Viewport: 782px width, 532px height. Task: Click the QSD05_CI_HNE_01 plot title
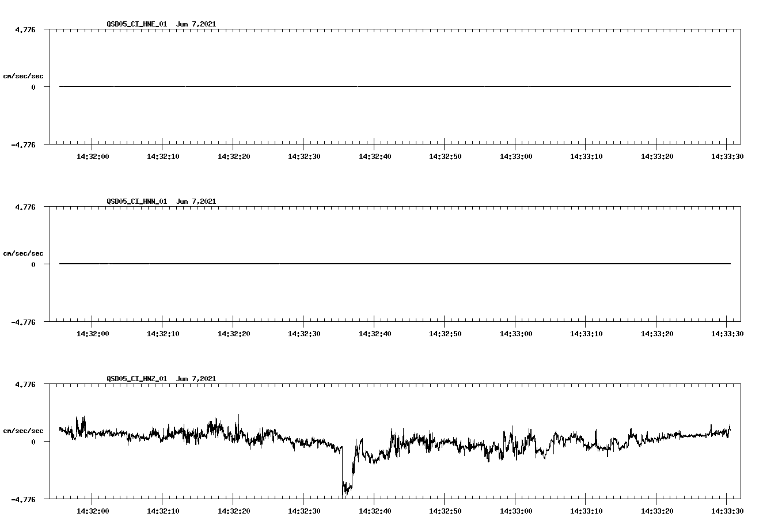161,24
